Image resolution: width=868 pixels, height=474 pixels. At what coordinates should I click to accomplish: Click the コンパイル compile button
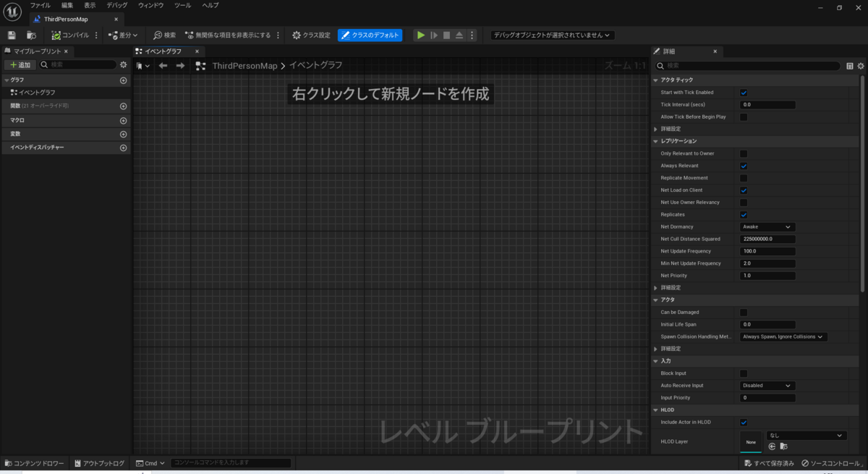click(70, 35)
